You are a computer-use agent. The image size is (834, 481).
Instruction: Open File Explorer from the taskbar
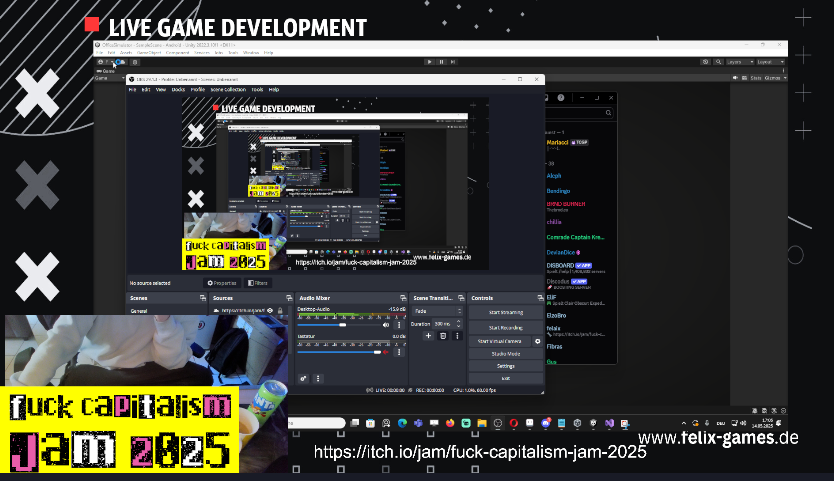[482, 423]
